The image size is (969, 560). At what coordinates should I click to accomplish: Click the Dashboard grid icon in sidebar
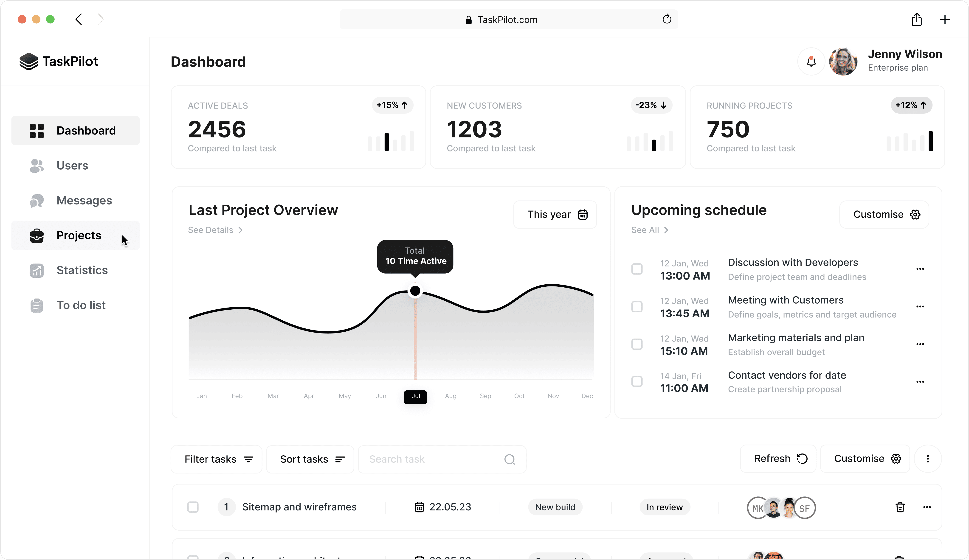click(37, 131)
